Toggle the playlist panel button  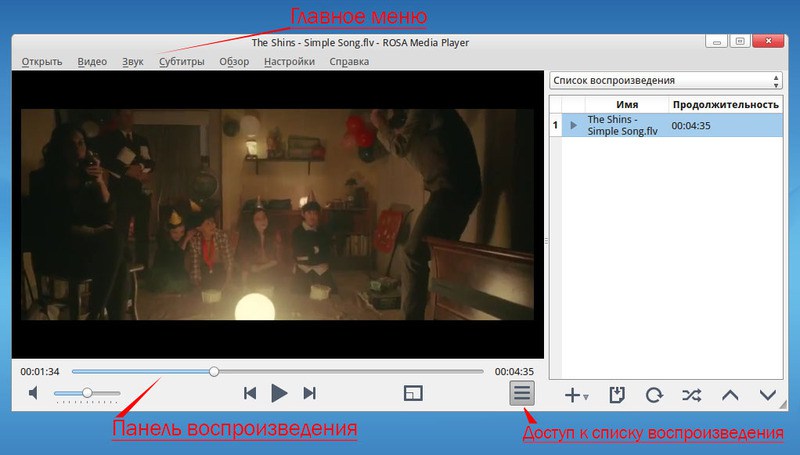tap(521, 393)
